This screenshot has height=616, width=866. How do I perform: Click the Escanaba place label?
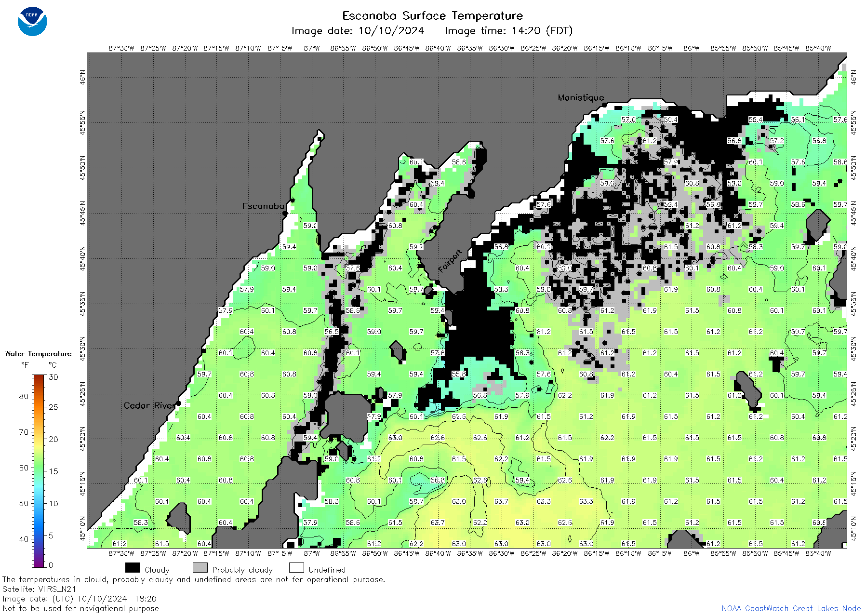point(263,206)
